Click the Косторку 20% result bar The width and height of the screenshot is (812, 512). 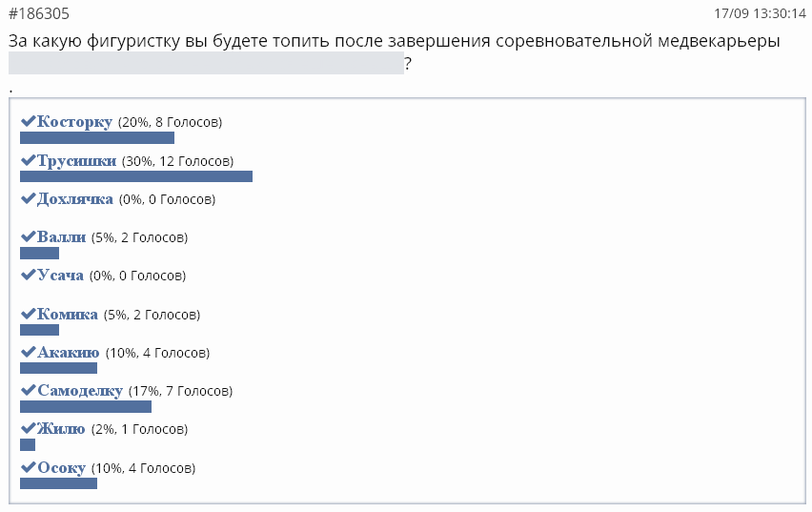tap(97, 138)
